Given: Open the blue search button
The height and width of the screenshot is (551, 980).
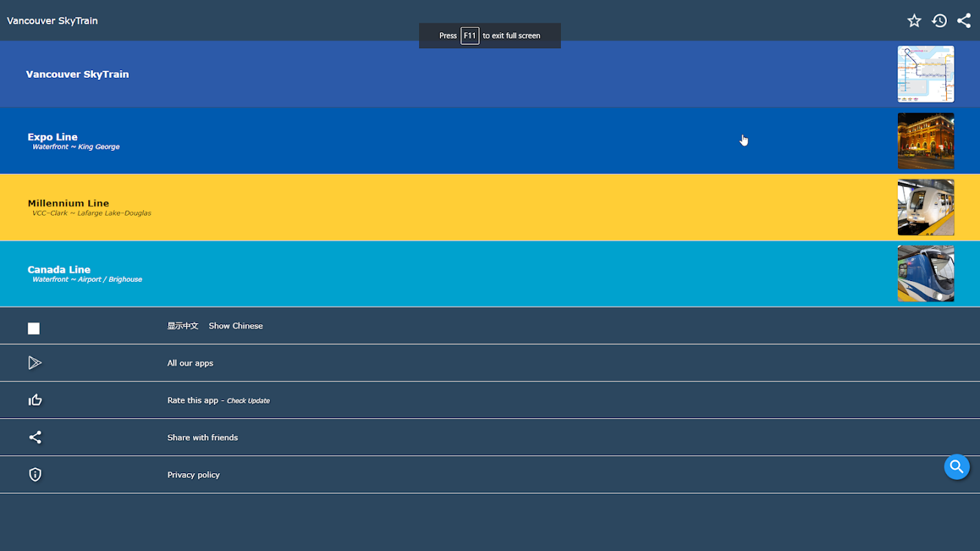Looking at the screenshot, I should pyautogui.click(x=957, y=467).
